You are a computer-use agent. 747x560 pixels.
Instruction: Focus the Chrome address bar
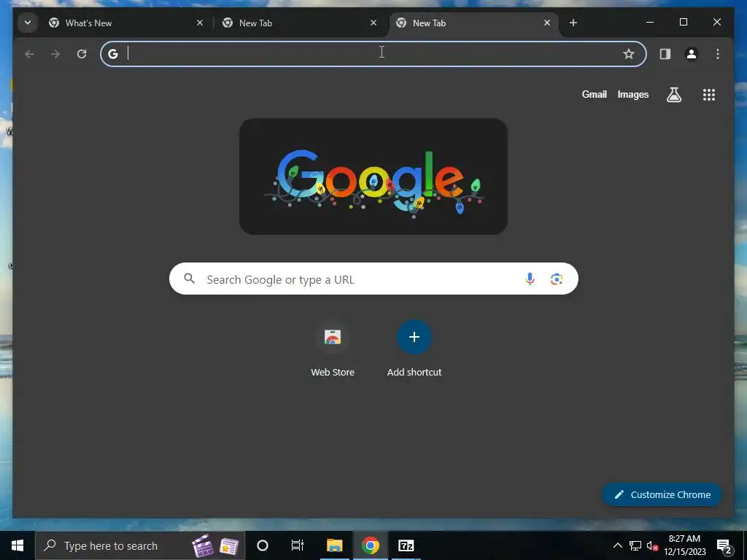373,54
